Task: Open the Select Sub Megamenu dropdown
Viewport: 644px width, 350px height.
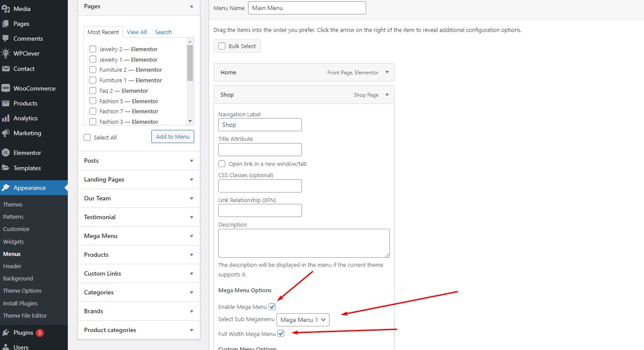Action: coord(303,320)
